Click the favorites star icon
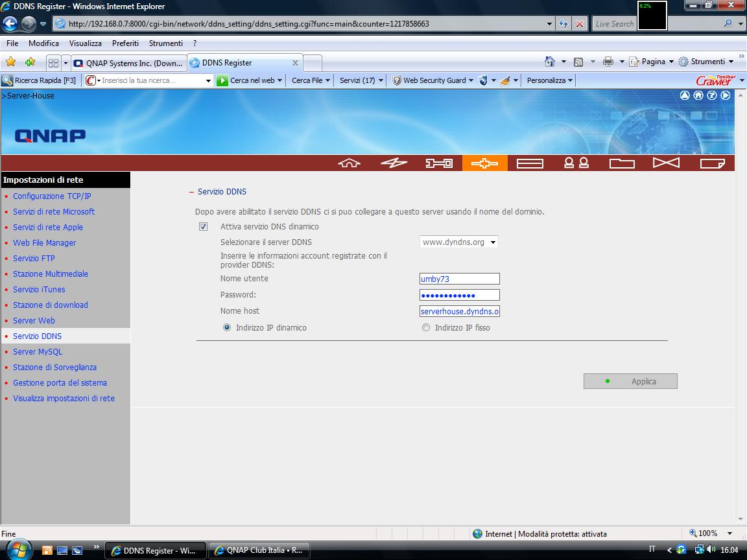The width and height of the screenshot is (747, 560). tap(11, 62)
